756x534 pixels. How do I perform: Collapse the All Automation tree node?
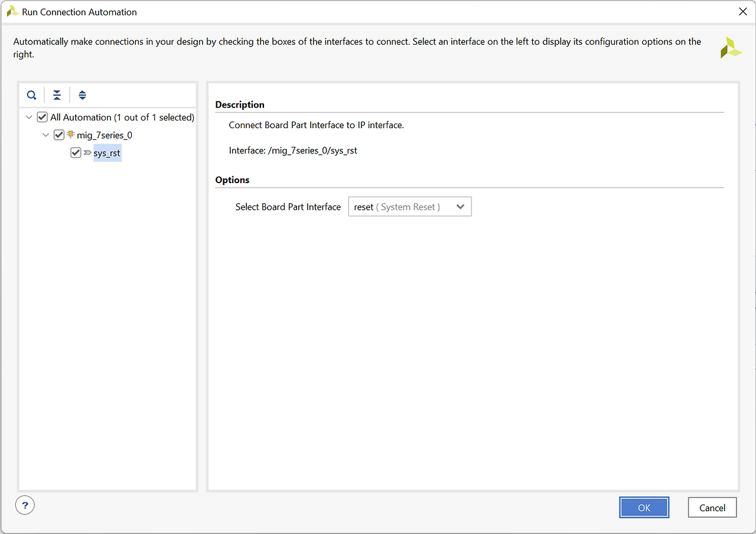[x=29, y=117]
